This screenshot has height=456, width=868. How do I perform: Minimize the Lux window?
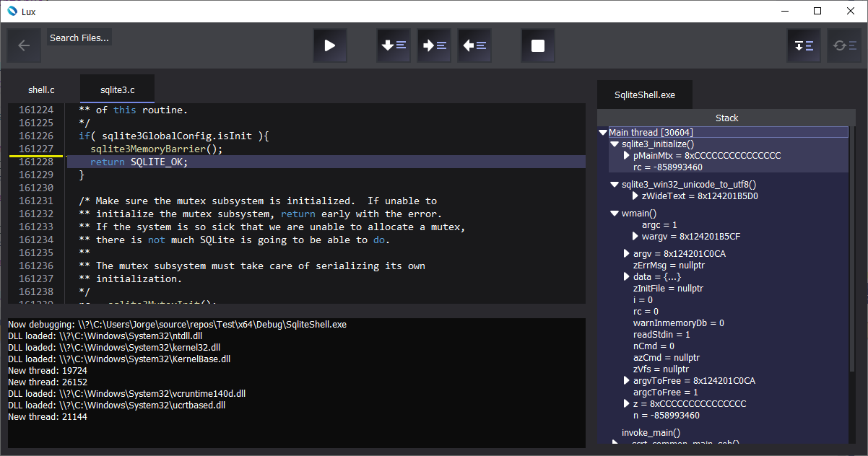pos(784,11)
